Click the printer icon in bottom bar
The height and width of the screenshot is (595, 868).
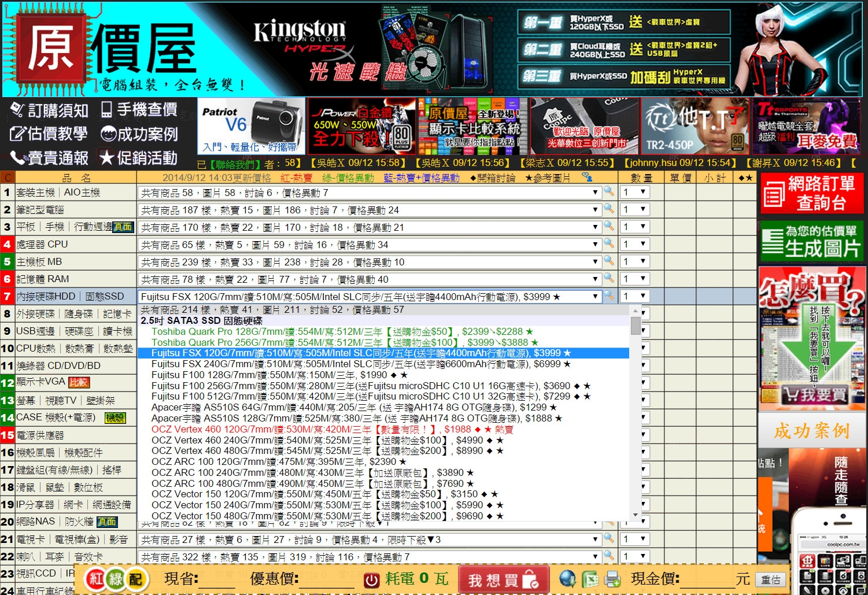(612, 579)
